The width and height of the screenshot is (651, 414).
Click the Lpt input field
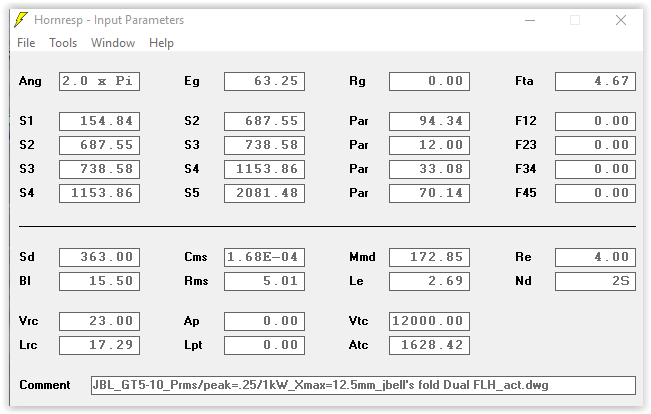pyautogui.click(x=264, y=345)
